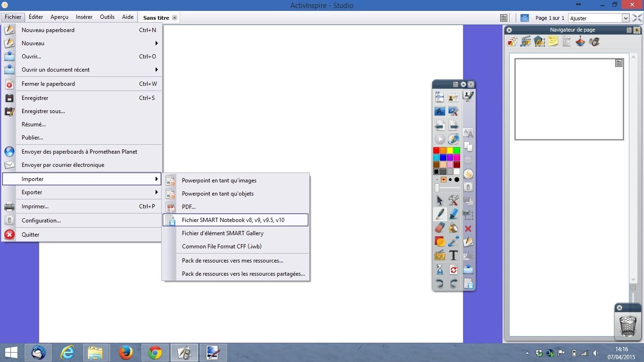644x362 pixels.
Task: Open the Page Browser tab icon
Action: (512, 41)
